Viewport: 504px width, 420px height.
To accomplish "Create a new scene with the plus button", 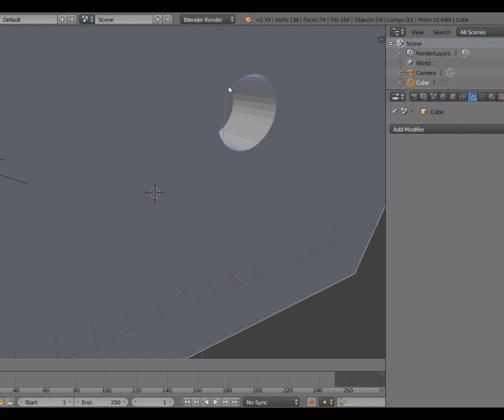I will 157,19.
